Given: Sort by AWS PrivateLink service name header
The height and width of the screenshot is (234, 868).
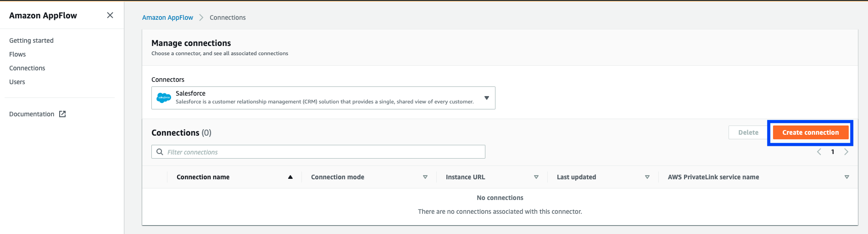Looking at the screenshot, I should click(713, 177).
